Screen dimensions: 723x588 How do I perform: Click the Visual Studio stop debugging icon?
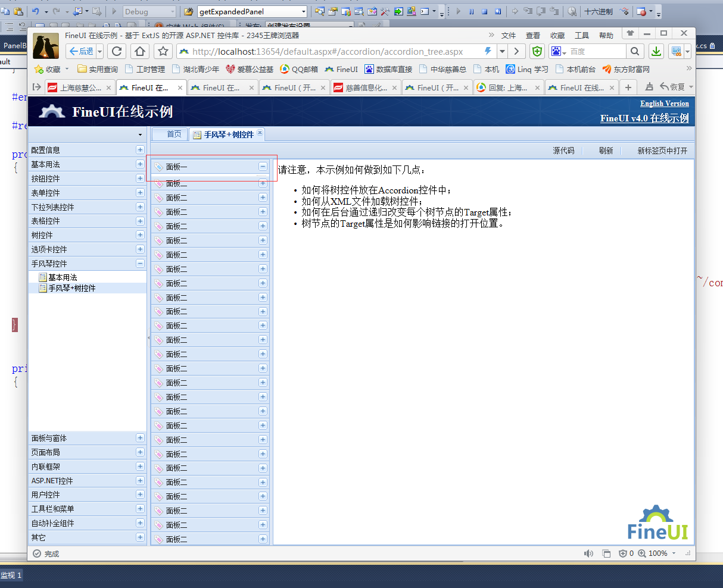tap(484, 11)
